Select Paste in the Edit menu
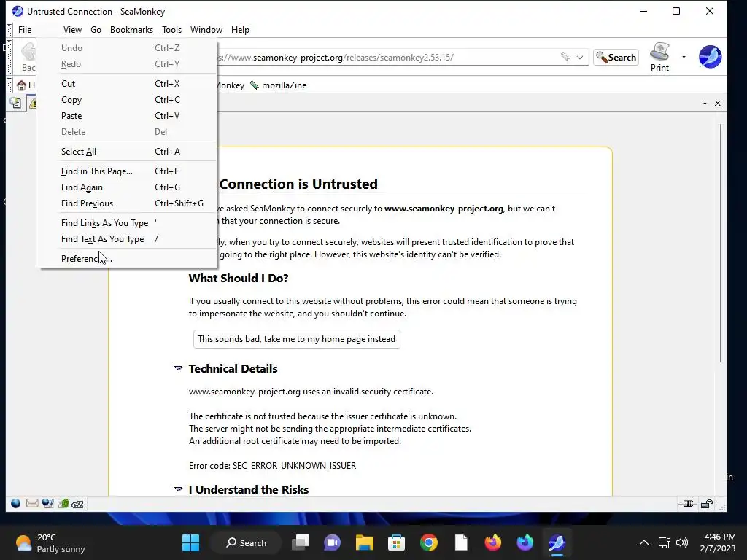 128,116
